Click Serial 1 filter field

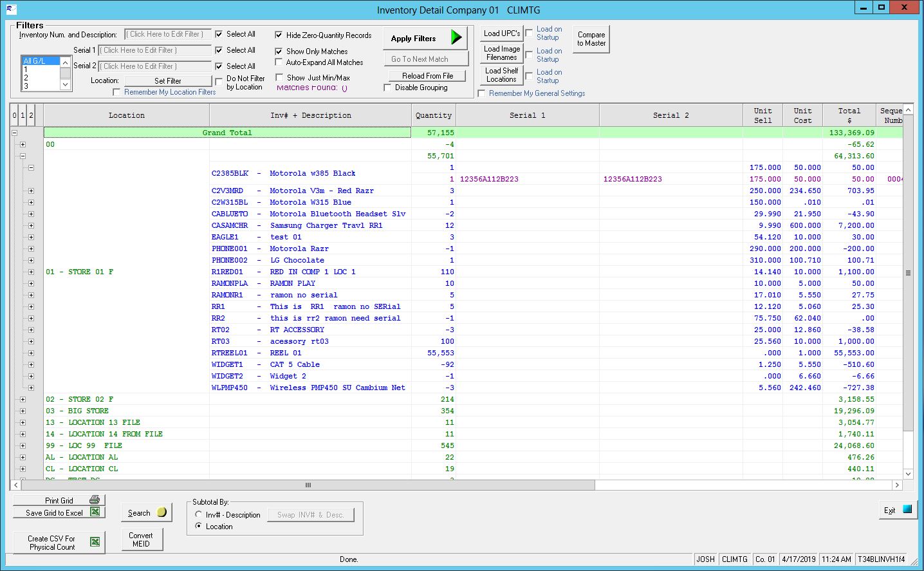pyautogui.click(x=154, y=50)
